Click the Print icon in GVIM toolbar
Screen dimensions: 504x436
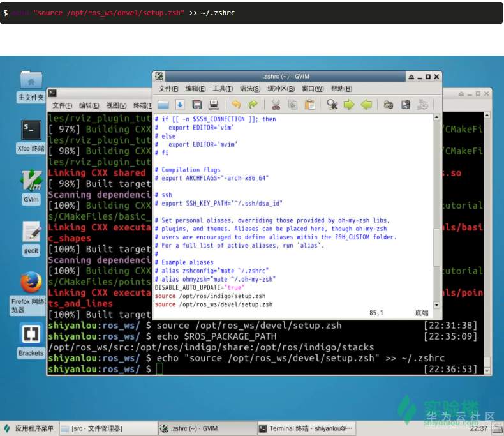coord(214,105)
